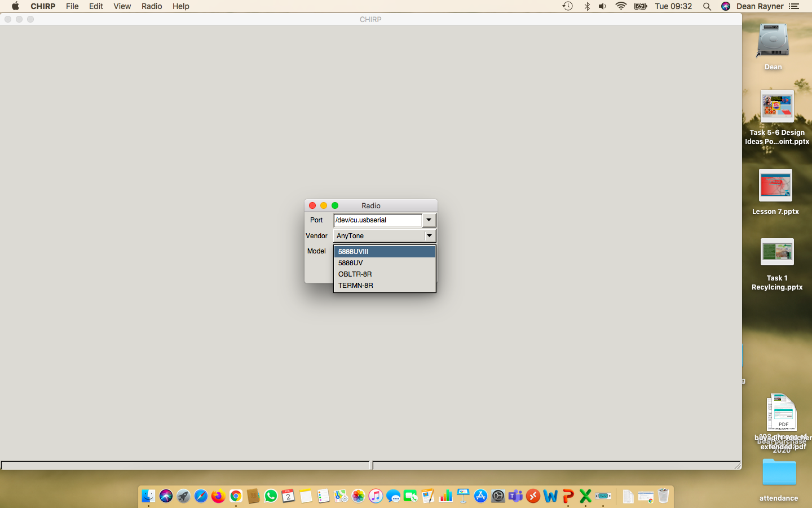The height and width of the screenshot is (508, 812).
Task: Open FaceTime from the Dock
Action: [411, 496]
